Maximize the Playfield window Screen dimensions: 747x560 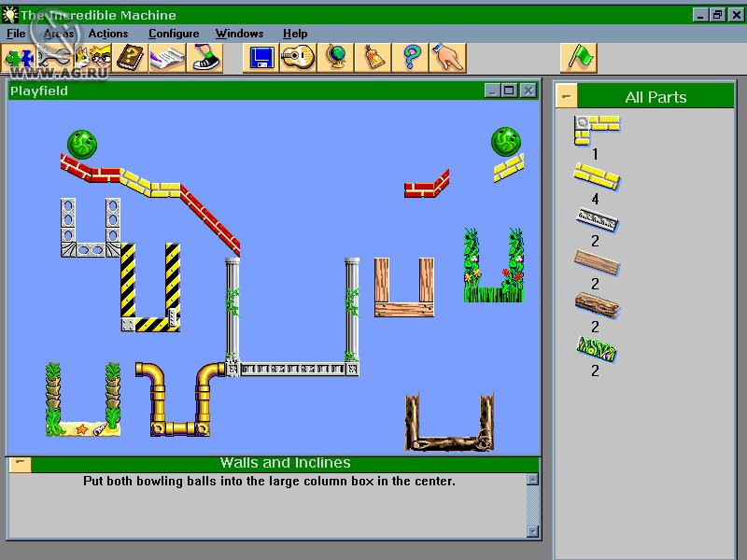(509, 91)
